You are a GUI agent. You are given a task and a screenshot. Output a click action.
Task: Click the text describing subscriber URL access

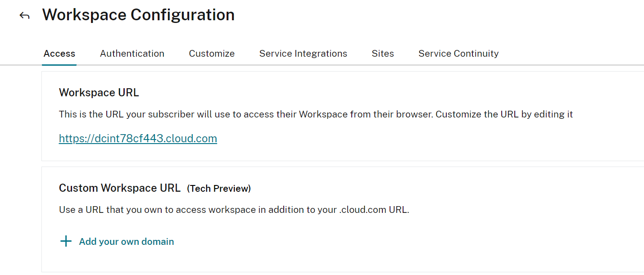coord(316,114)
